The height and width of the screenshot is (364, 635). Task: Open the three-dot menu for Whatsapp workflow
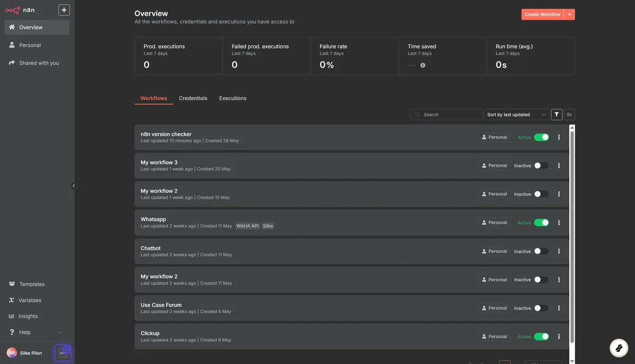558,222
